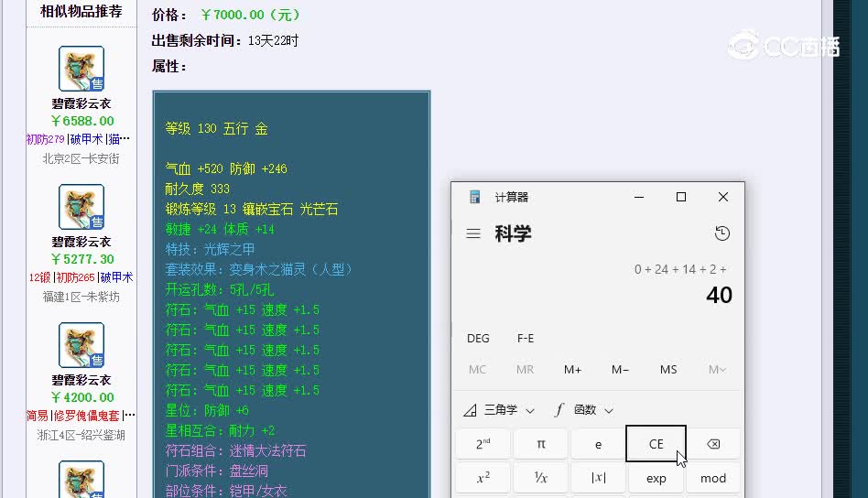The width and height of the screenshot is (868, 498).
Task: Open the calculator history panel
Action: 722,233
